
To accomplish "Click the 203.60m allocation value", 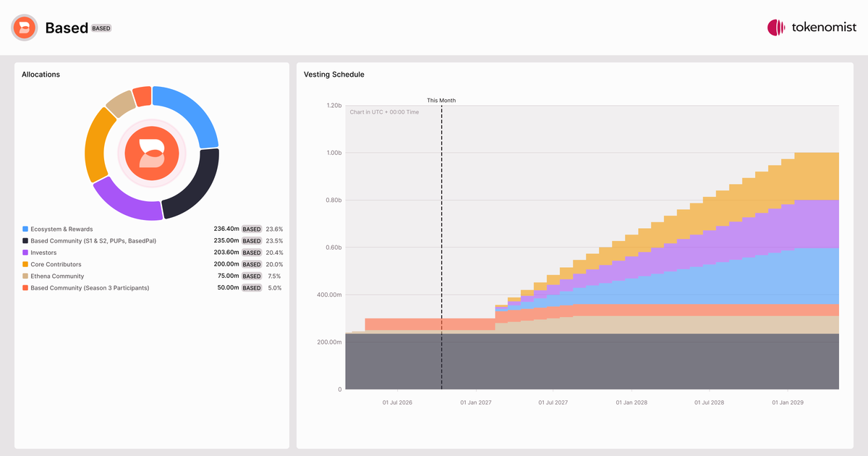I will (x=226, y=253).
